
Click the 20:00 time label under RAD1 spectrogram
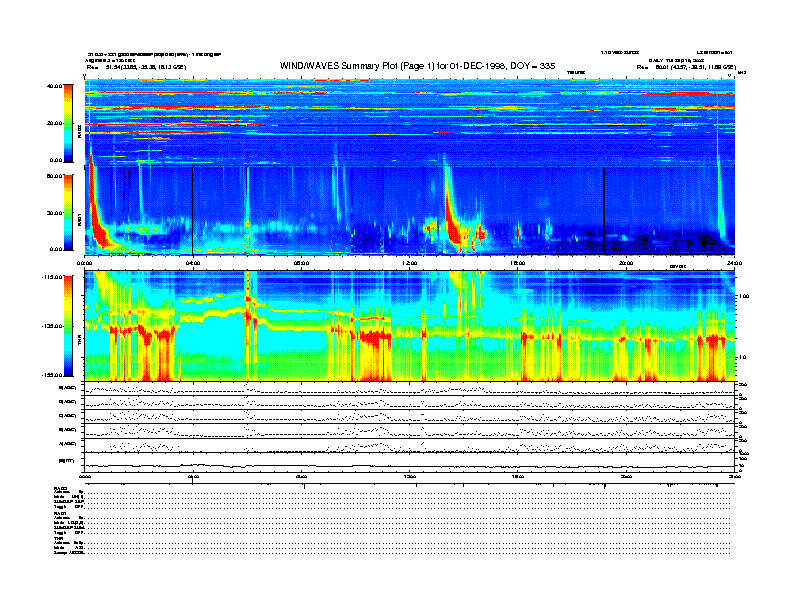(x=626, y=263)
